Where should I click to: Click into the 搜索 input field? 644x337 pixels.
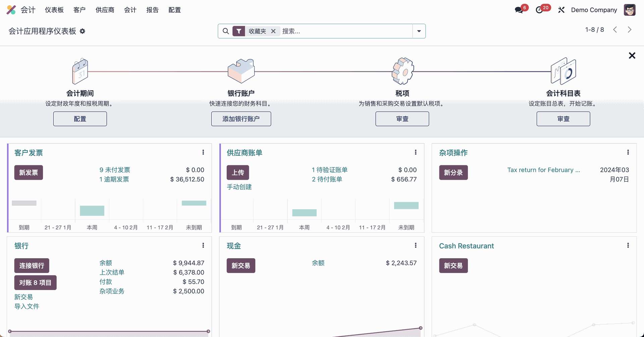point(345,31)
